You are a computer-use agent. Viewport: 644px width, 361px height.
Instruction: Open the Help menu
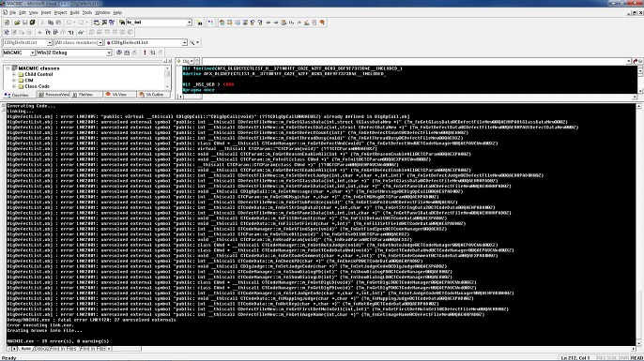[117, 13]
